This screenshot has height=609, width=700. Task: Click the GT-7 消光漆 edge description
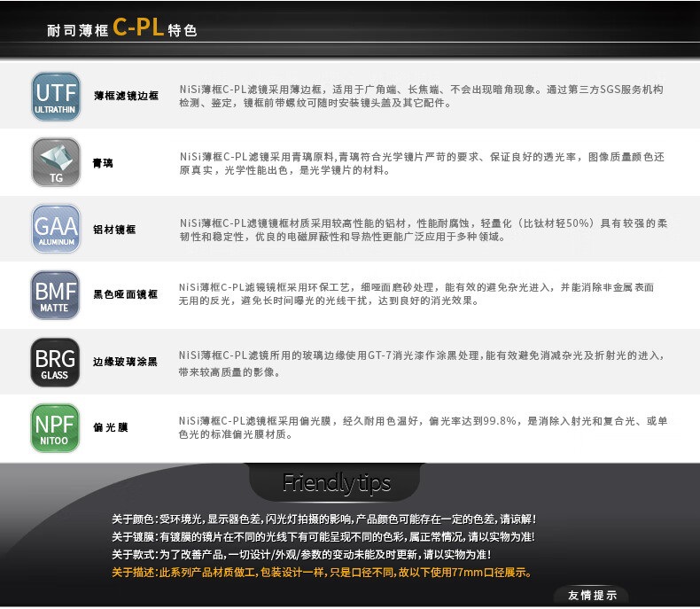[422, 363]
